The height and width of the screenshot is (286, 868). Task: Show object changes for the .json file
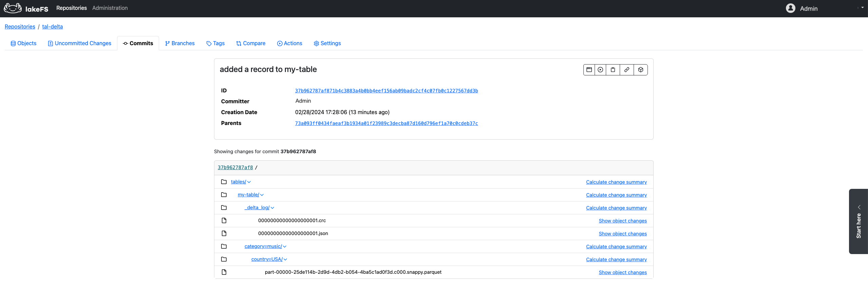pos(622,234)
